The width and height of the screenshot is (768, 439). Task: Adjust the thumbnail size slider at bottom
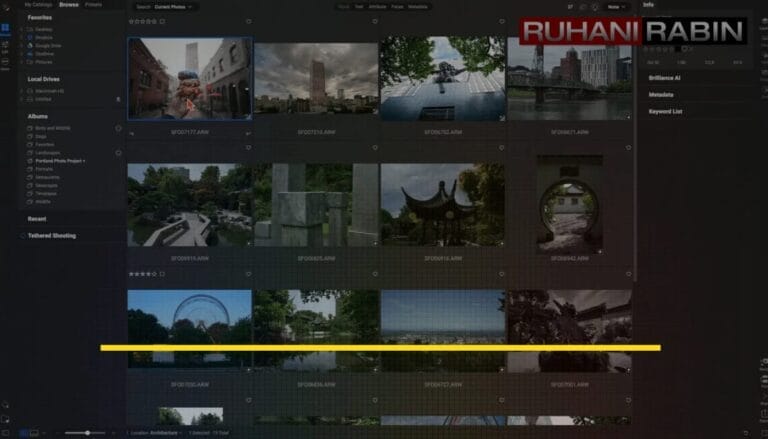point(87,433)
